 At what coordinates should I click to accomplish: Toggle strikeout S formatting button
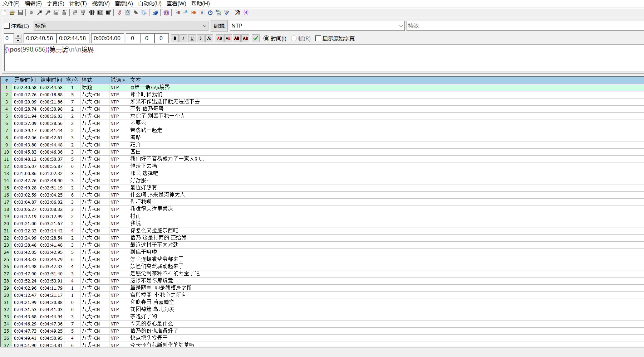point(201,38)
